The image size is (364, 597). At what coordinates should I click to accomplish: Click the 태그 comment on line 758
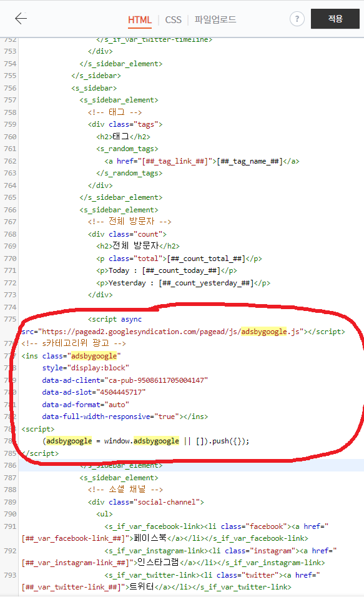(115, 112)
